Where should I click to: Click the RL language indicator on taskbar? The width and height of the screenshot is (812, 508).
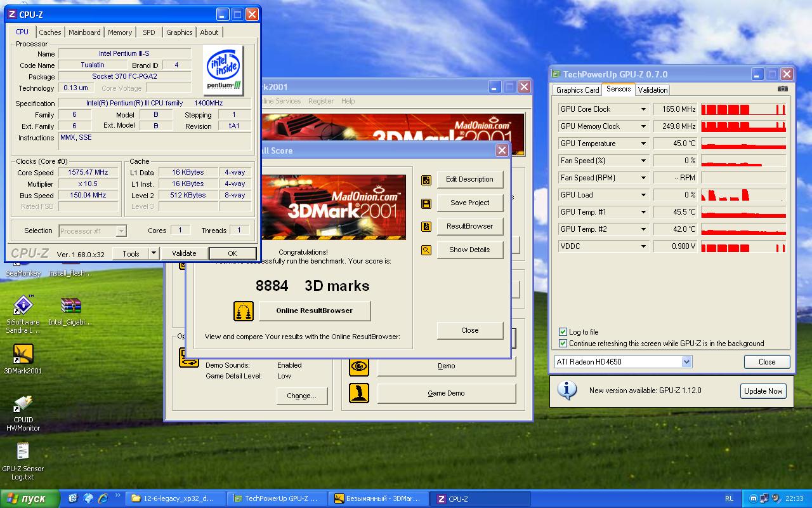(729, 498)
